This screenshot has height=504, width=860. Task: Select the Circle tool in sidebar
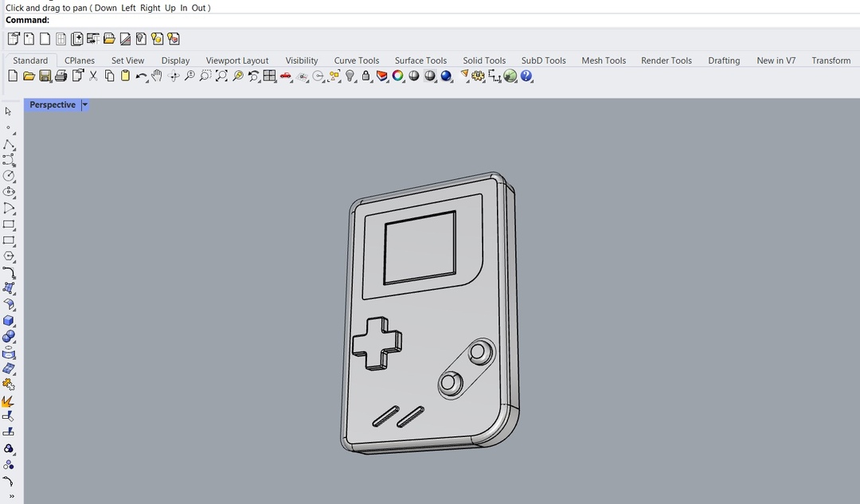(x=9, y=176)
